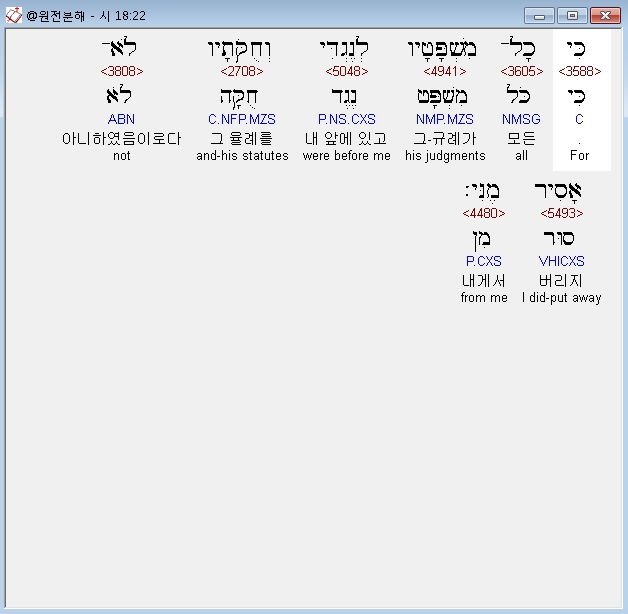Viewport: 628px width, 614px height.
Task: Click the Hebrew word above <4941>
Action: click(442, 49)
